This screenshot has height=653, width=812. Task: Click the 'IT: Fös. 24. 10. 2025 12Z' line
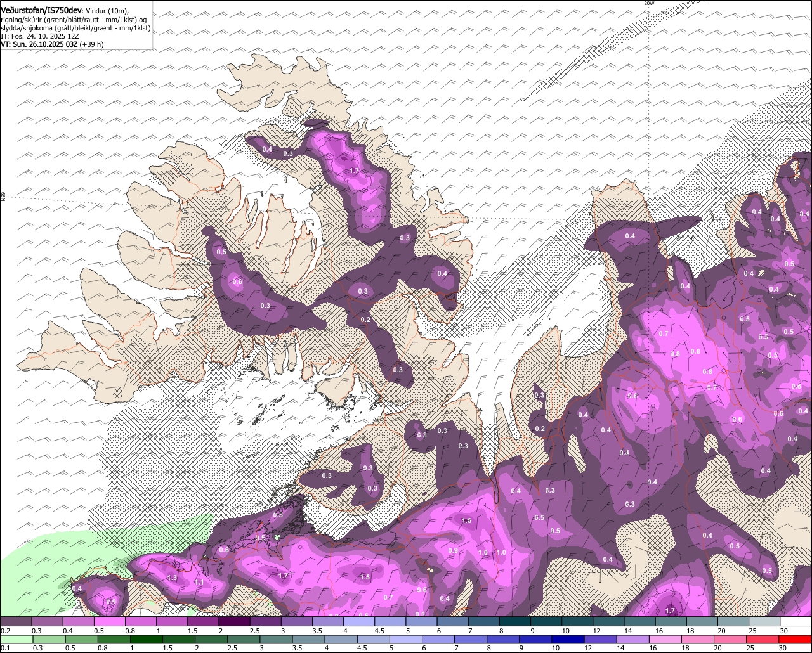[x=39, y=36]
